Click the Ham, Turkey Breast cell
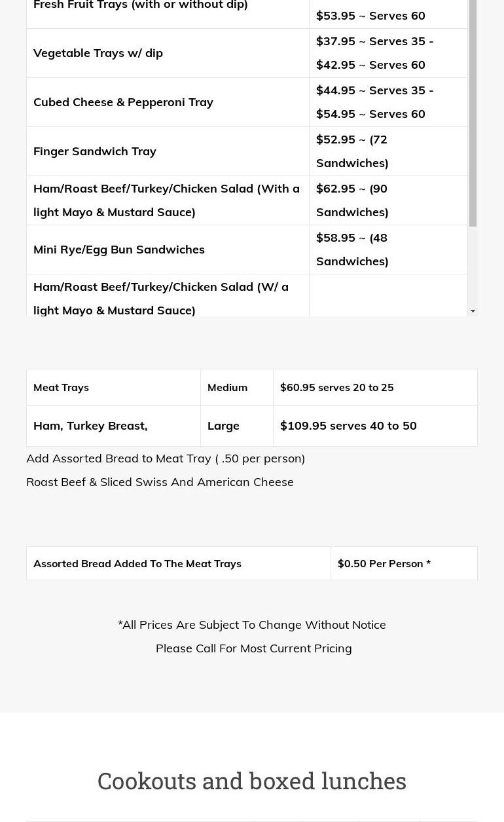 click(x=90, y=426)
